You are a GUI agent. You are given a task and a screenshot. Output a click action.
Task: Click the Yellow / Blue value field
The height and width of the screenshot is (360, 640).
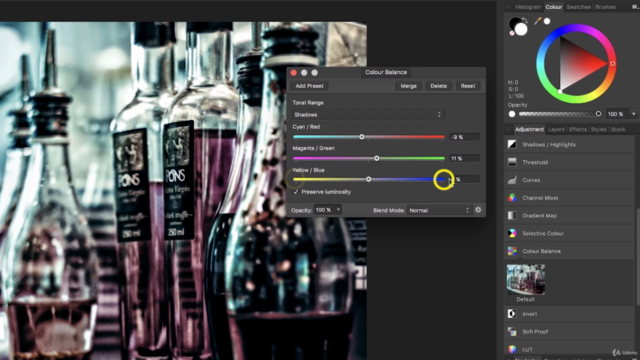464,179
